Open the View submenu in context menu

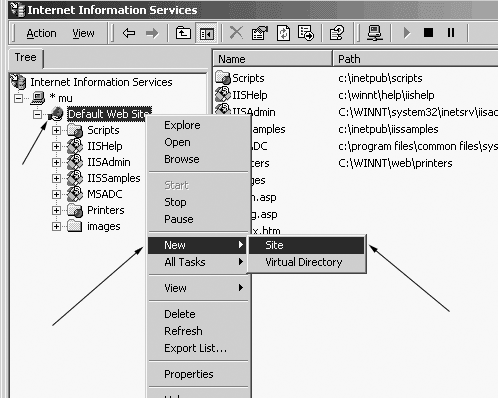(x=197, y=288)
